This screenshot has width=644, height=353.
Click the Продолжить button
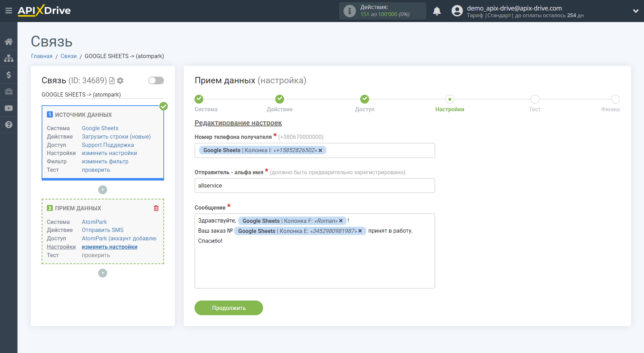click(x=229, y=308)
